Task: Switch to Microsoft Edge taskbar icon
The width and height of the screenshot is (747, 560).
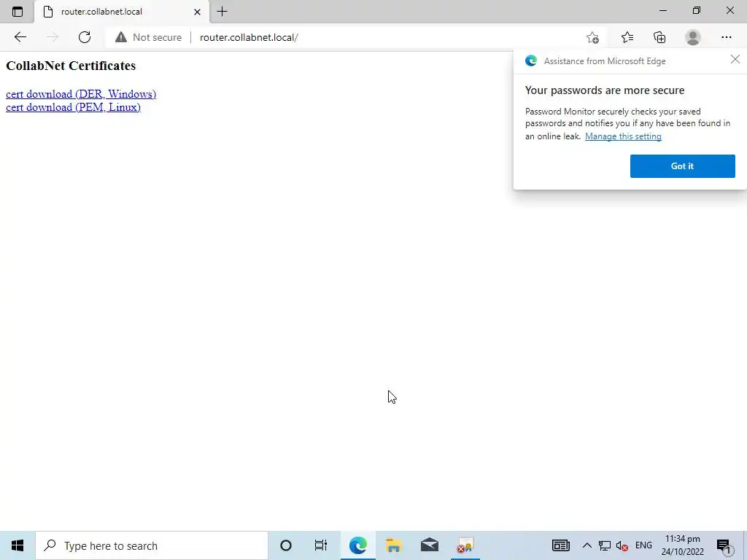Action: 357,545
